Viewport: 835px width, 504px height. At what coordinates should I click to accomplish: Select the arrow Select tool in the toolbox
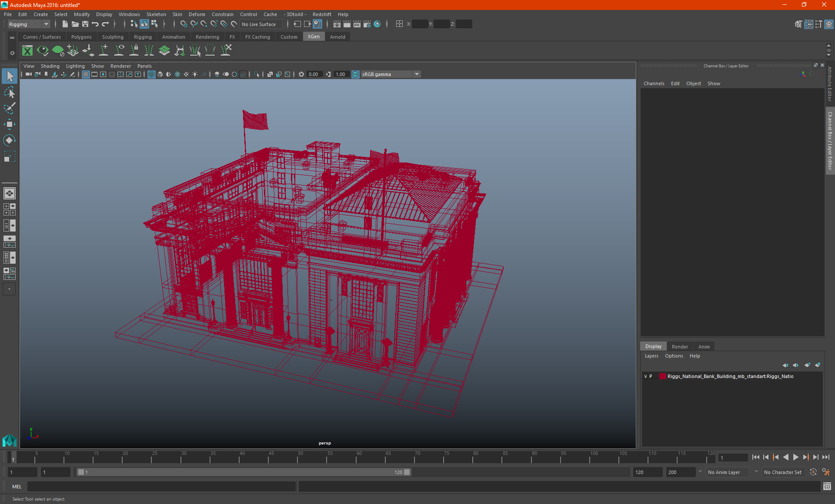(10, 76)
